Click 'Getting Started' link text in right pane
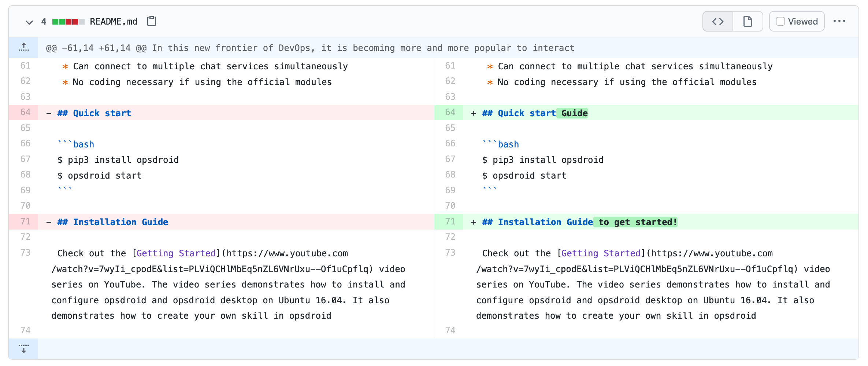 [x=601, y=253]
